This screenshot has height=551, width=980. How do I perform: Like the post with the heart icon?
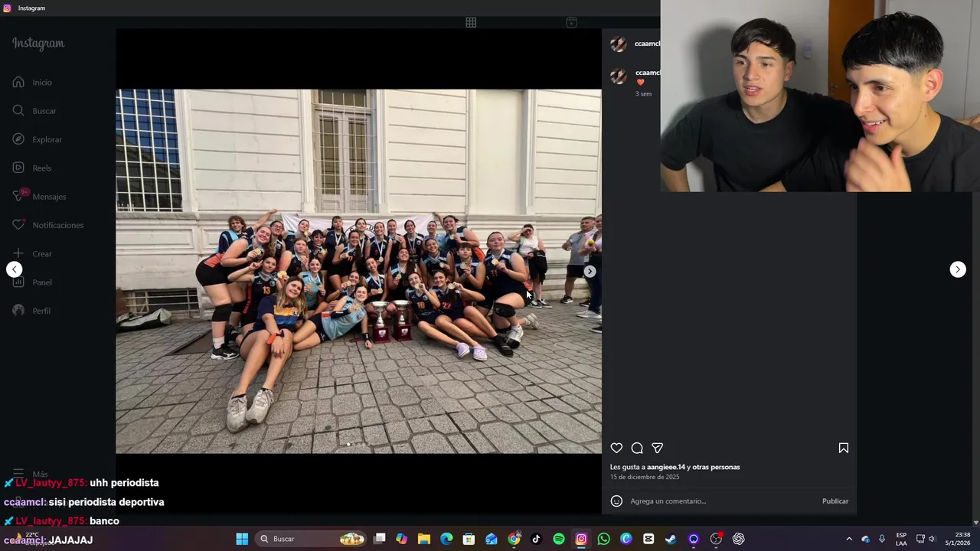(616, 448)
